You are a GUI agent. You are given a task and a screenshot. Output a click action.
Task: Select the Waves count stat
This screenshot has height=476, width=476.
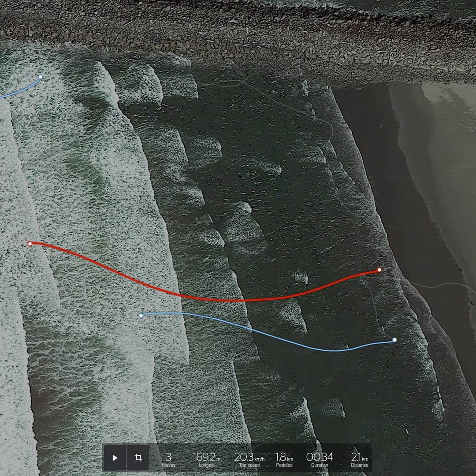(x=168, y=460)
